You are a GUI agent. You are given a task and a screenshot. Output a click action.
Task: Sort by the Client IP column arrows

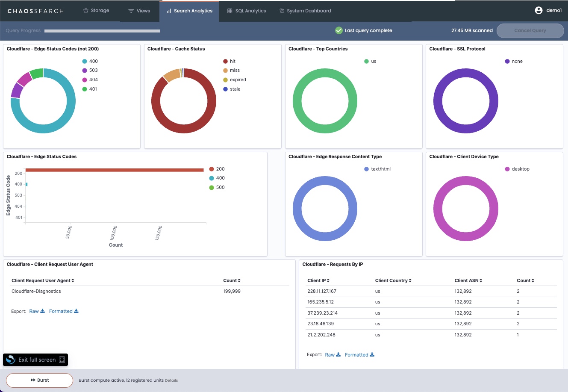328,281
